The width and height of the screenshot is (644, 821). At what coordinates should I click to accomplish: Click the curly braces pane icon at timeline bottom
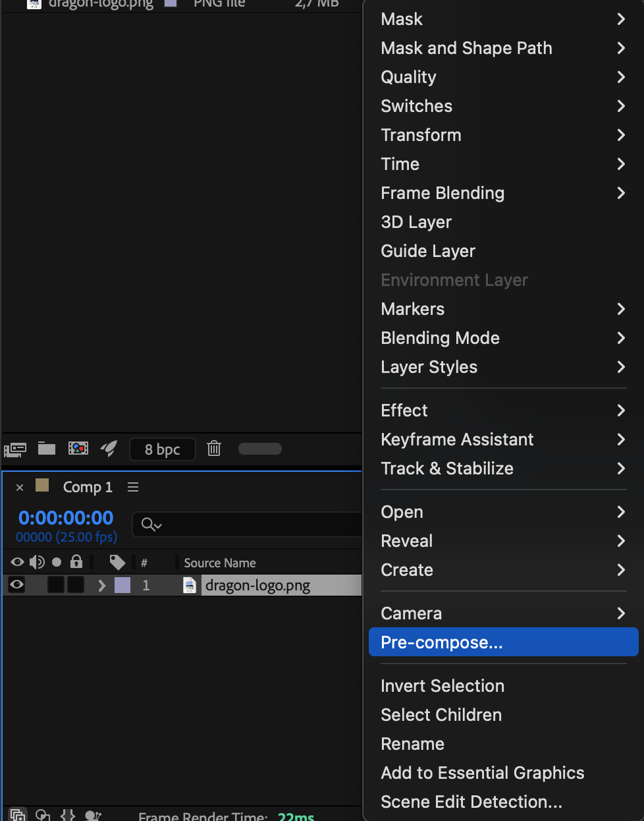(68, 815)
